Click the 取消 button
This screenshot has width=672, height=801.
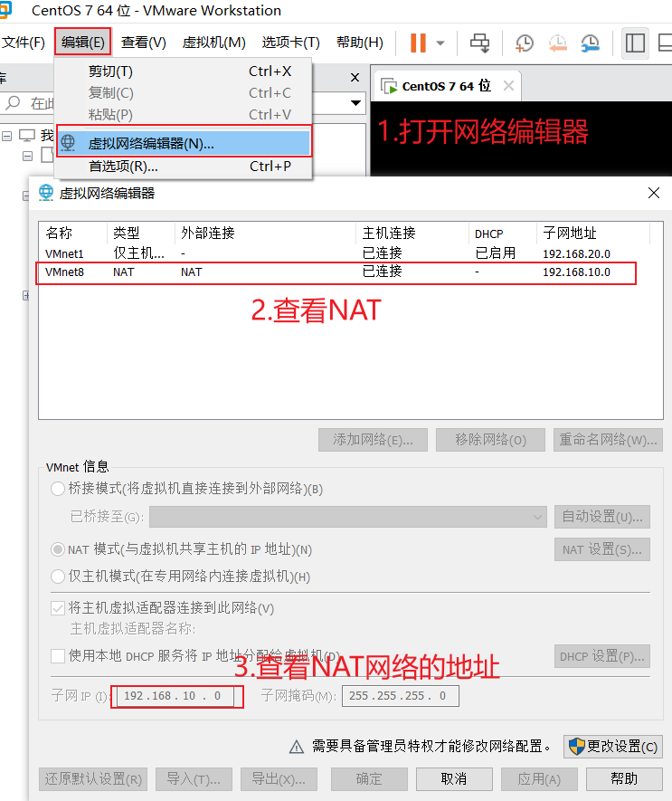(454, 779)
